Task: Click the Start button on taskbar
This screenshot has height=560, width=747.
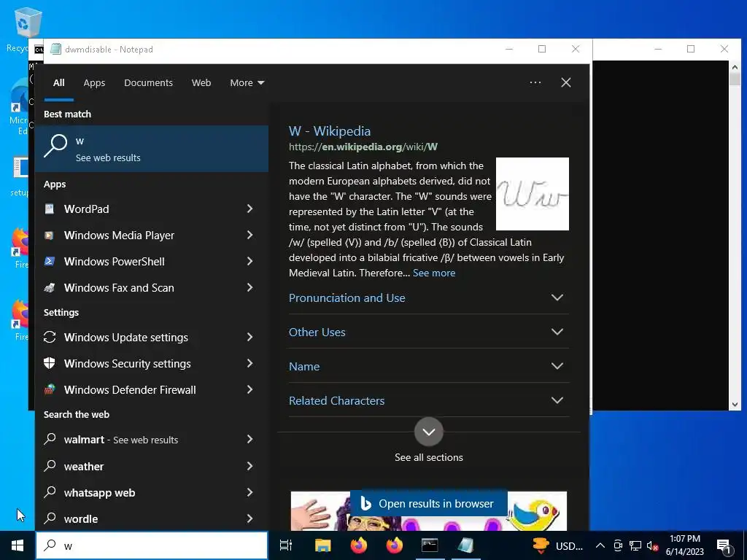Action: coord(18,545)
